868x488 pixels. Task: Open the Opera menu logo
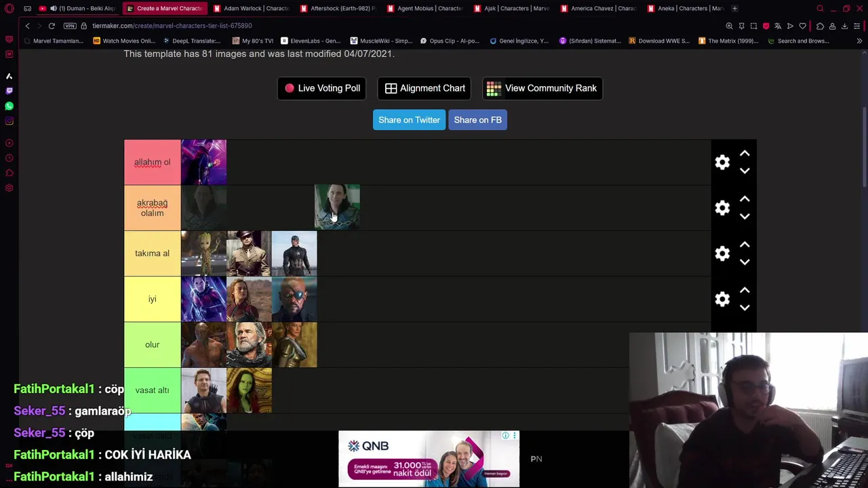(x=9, y=8)
